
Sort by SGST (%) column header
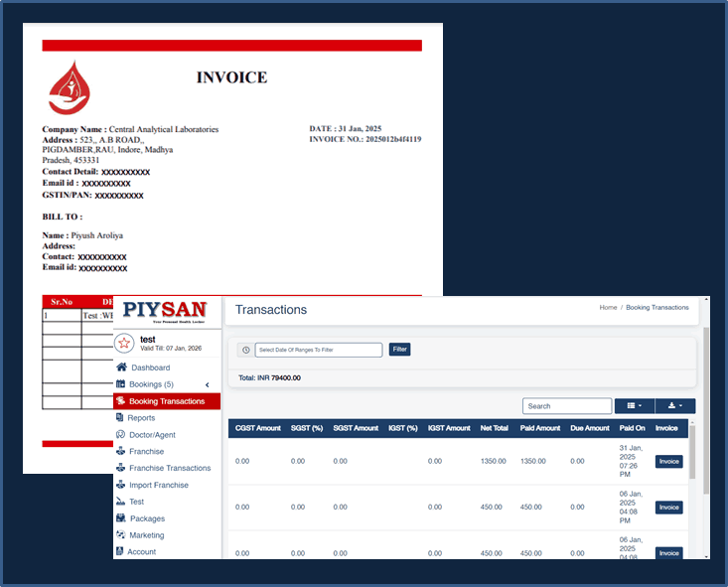pyautogui.click(x=307, y=428)
